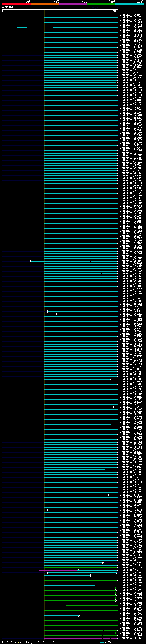The width and height of the screenshot is (146, 644).
Task: Click the white query ruler bar
Action: coord(60,10)
